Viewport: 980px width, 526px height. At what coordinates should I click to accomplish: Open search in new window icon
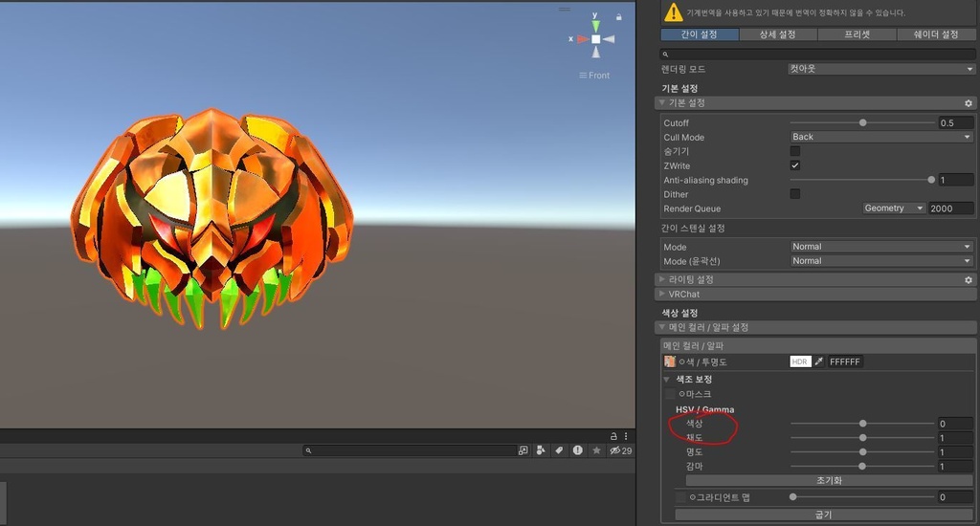[x=523, y=450]
